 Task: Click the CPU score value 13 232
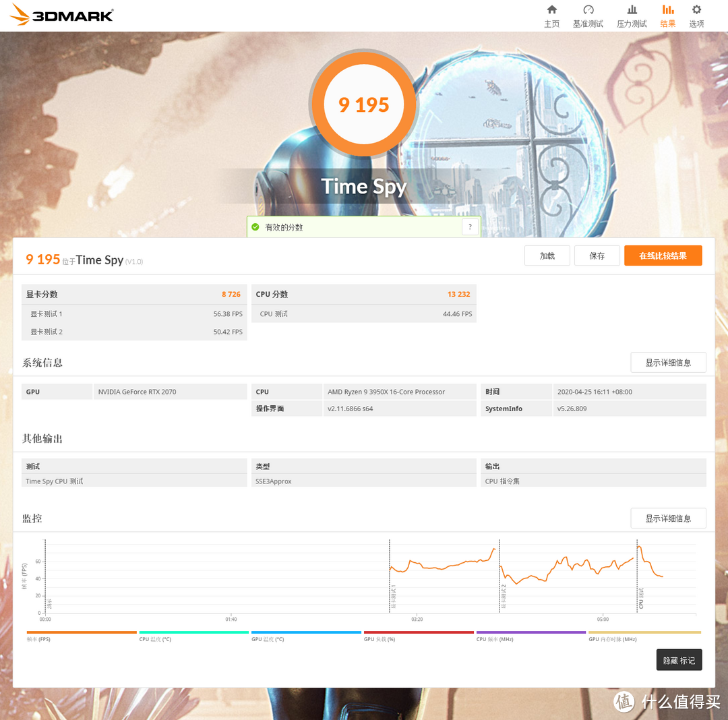[459, 295]
